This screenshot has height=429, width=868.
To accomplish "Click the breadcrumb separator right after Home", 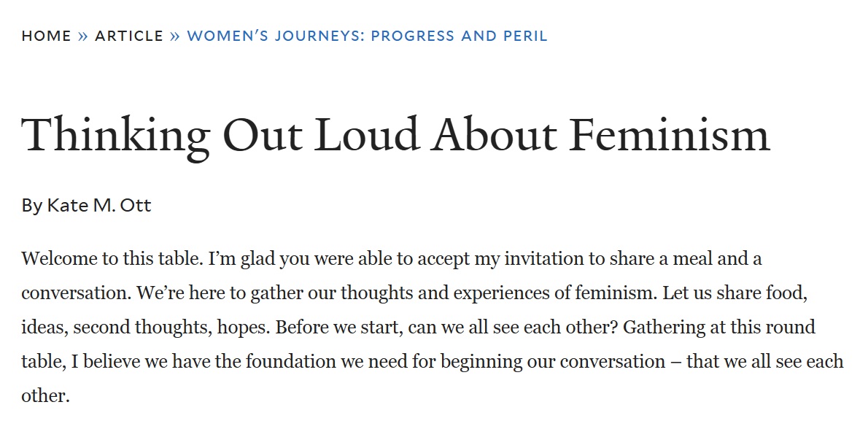I will (x=83, y=36).
